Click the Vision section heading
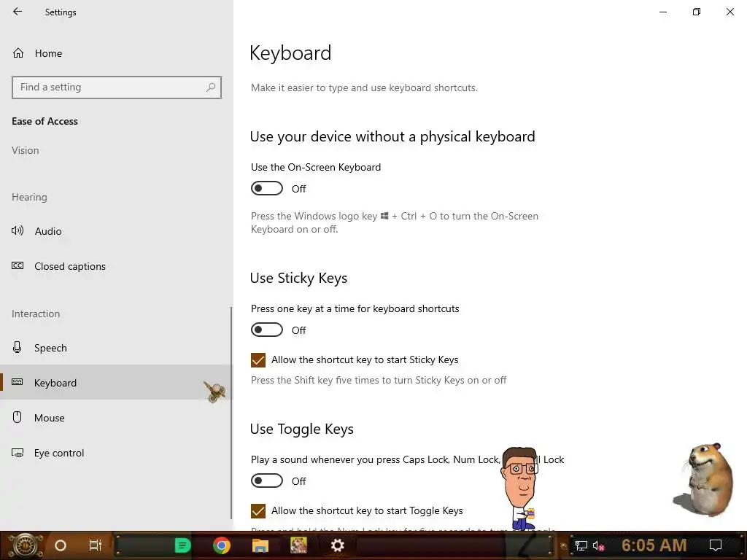Viewport: 747px width, 560px height. click(26, 150)
